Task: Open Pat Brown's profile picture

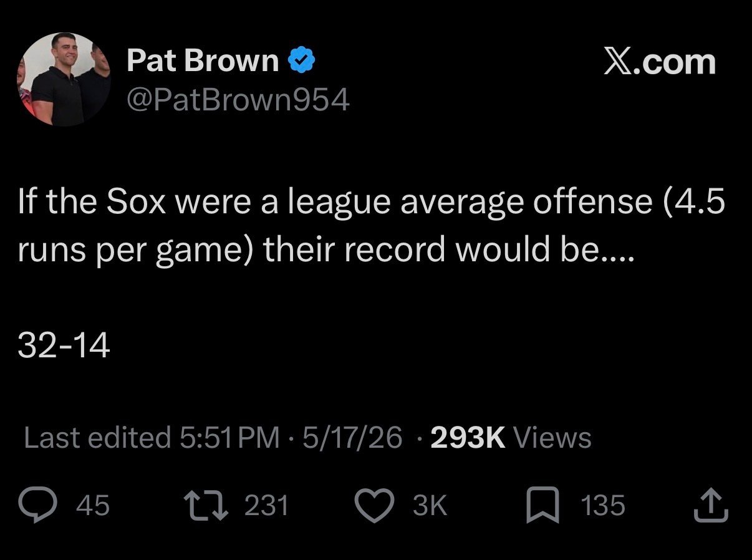Action: point(64,79)
